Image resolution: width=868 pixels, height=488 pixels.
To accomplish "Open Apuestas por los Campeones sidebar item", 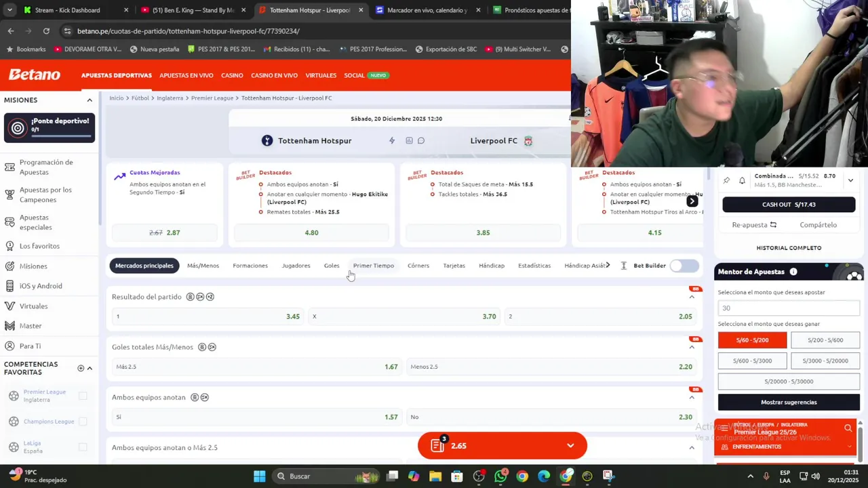I will click(45, 195).
